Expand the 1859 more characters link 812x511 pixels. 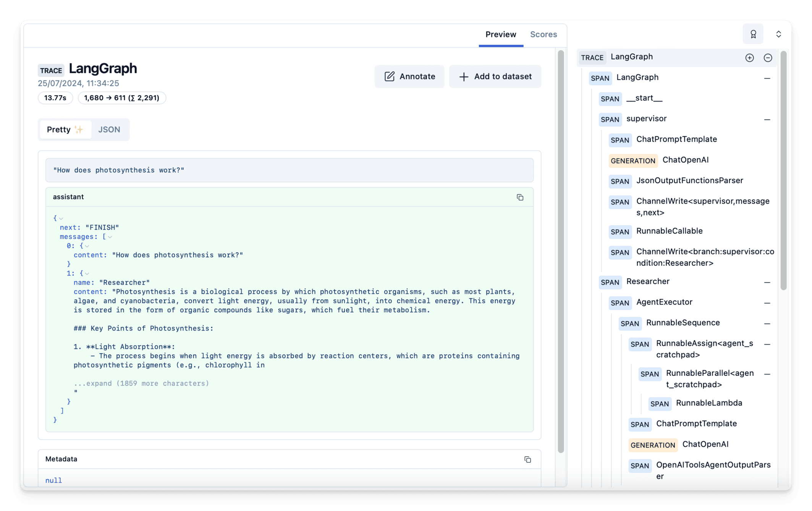coord(141,383)
